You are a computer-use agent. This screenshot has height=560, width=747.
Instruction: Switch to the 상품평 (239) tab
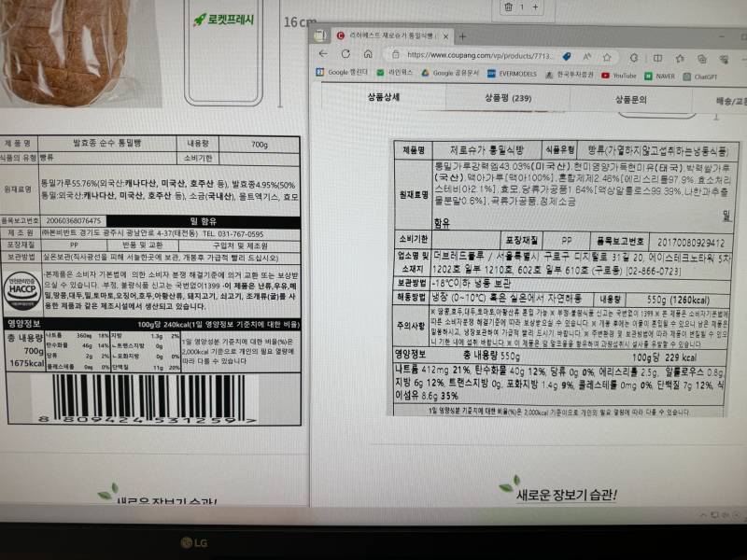[508, 98]
